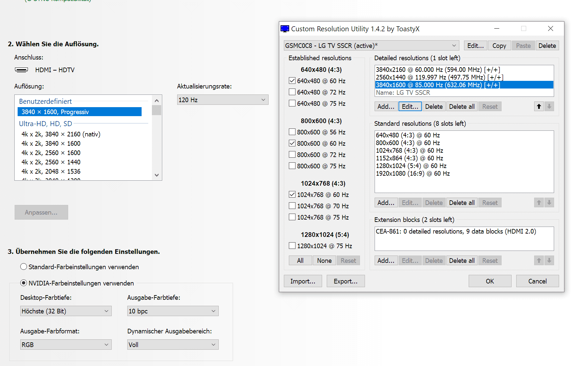
Task: Click Edit... next to the display selector
Action: 476,46
